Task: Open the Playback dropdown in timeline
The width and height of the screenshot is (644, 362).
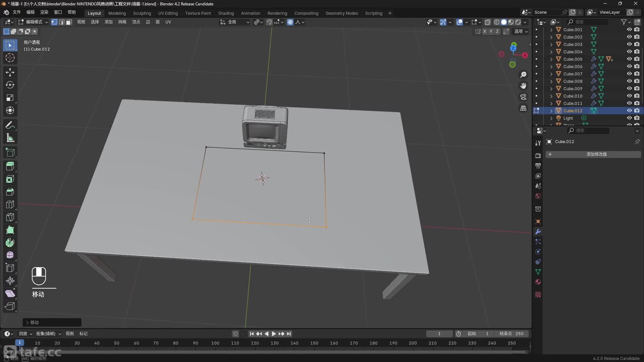Action: pyautogui.click(x=25, y=334)
